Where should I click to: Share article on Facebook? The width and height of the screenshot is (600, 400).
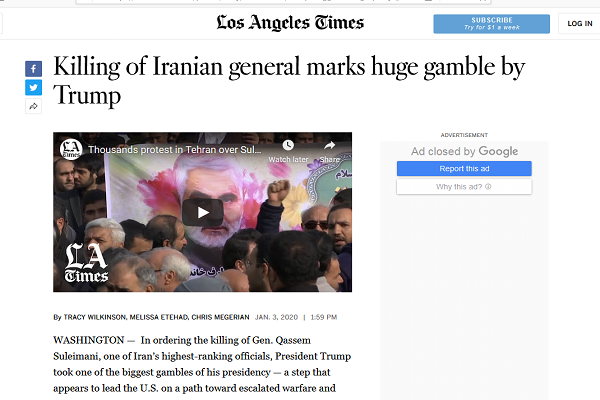click(x=34, y=69)
